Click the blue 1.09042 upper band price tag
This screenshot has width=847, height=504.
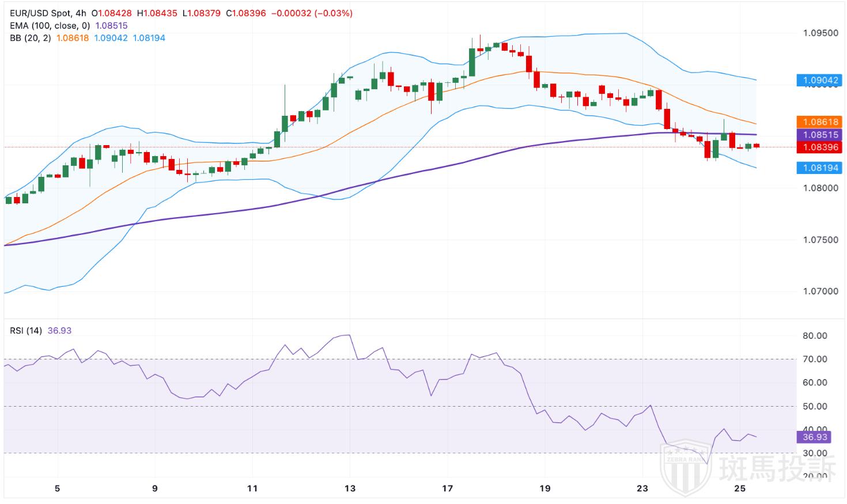pyautogui.click(x=819, y=81)
